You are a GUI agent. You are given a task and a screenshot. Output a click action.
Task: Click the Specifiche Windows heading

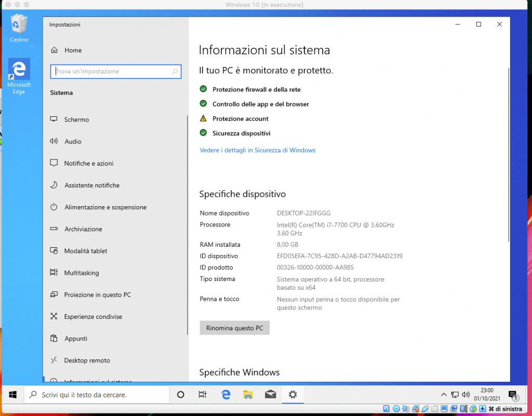[x=240, y=372]
